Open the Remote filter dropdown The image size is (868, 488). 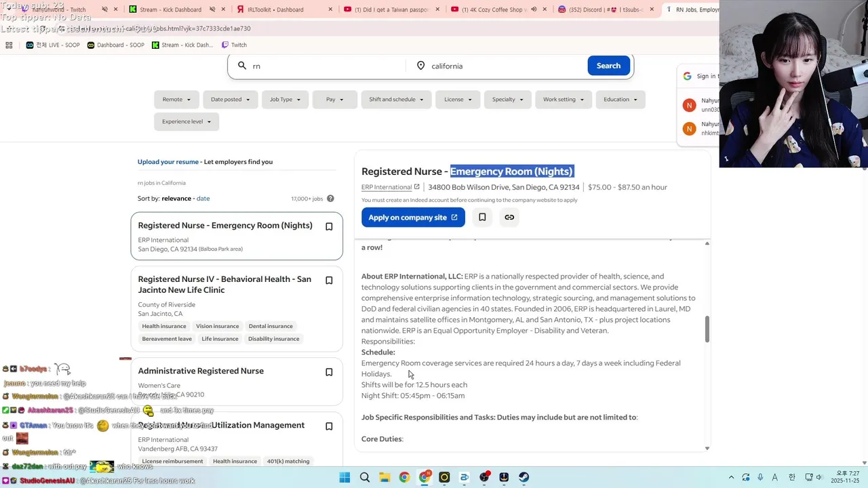tap(176, 100)
